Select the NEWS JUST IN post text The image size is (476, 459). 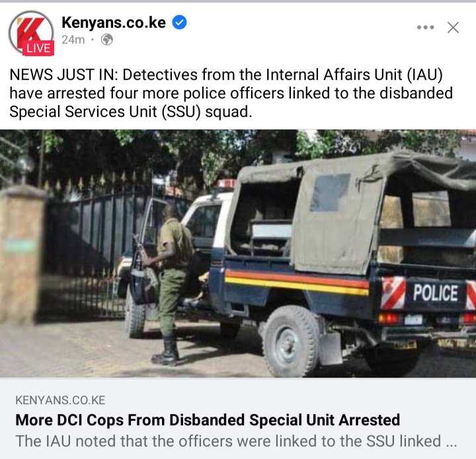231,93
